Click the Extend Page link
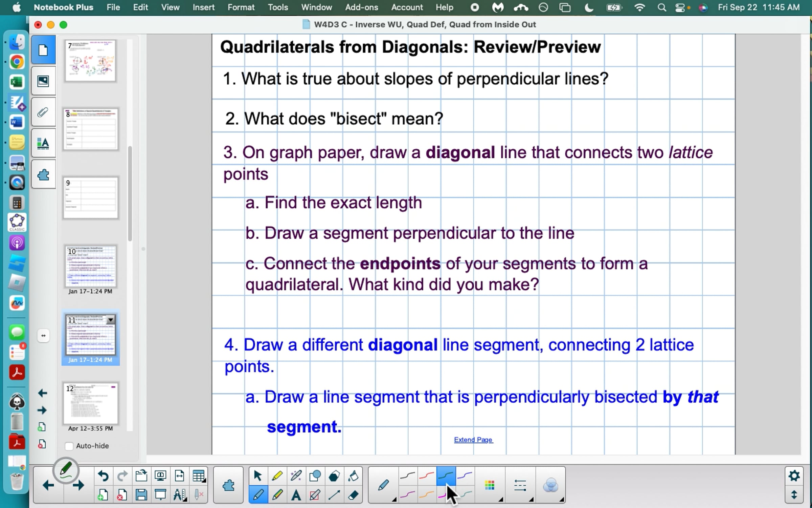 pos(473,440)
